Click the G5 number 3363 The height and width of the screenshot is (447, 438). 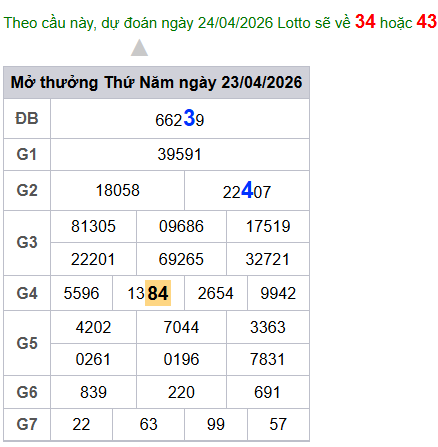pyautogui.click(x=268, y=327)
